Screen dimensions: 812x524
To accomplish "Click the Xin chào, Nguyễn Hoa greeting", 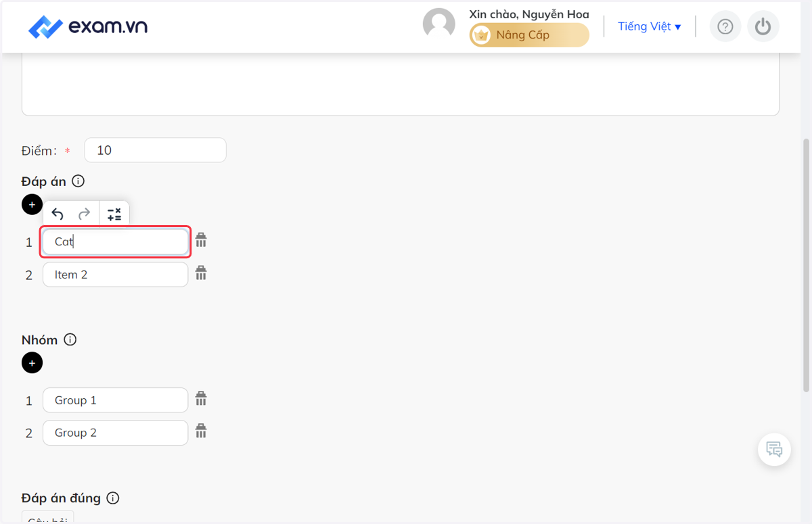I will [529, 14].
